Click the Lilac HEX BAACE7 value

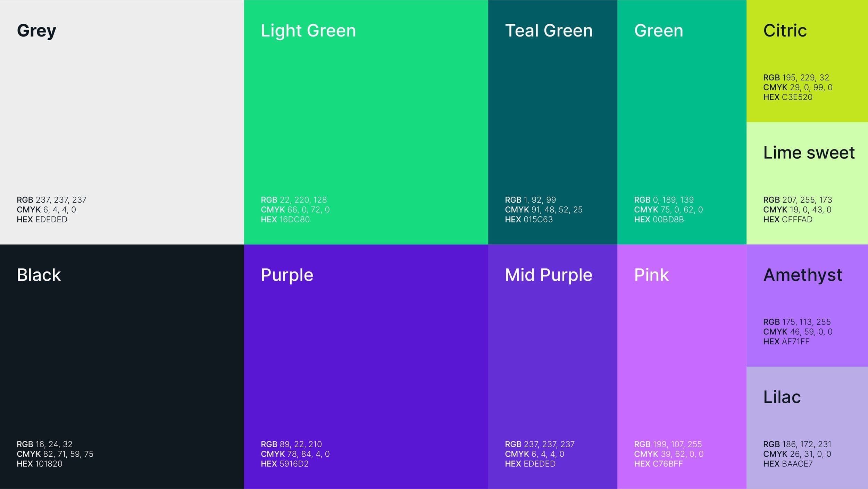[x=787, y=464]
